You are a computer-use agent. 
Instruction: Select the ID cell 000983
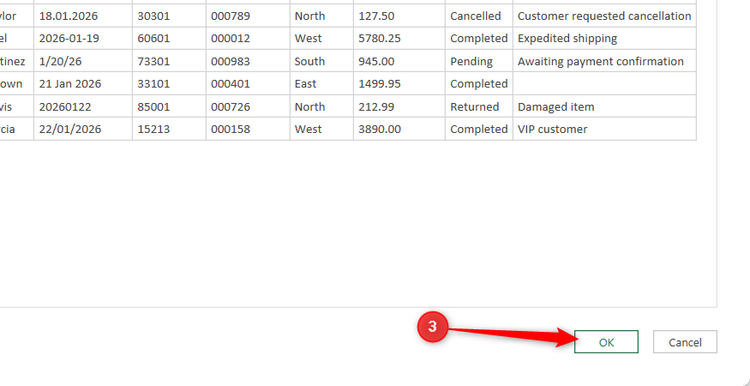click(x=248, y=61)
